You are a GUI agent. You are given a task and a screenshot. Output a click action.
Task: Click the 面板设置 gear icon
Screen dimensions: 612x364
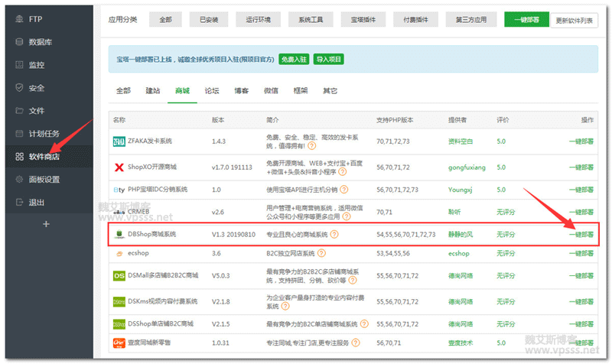[x=18, y=180]
